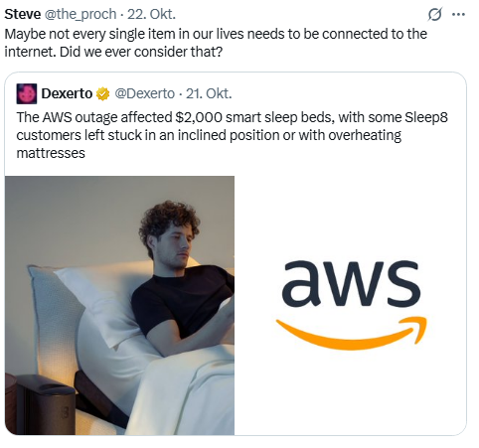Click the @Dexerto handle
Screen dimensions: 479x448
tap(144, 94)
